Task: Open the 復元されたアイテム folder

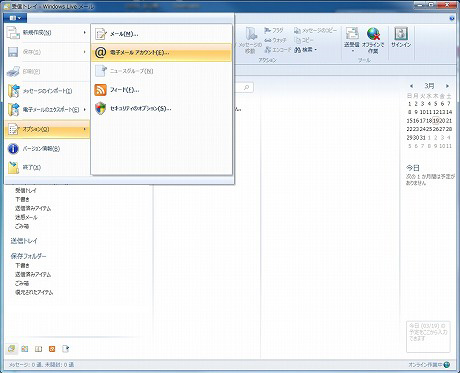Action: pos(34,292)
